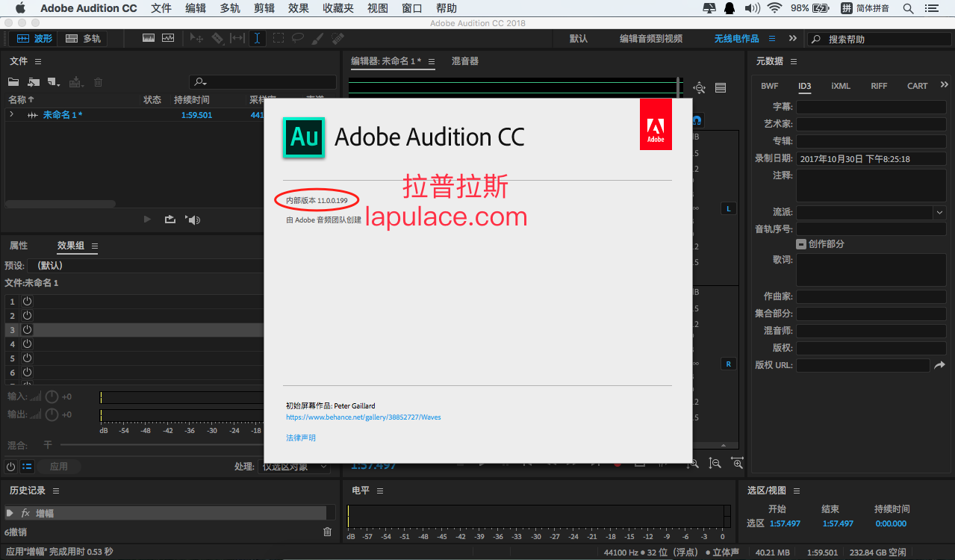Show the spectral frequency display
The height and width of the screenshot is (560, 955).
[x=148, y=38]
